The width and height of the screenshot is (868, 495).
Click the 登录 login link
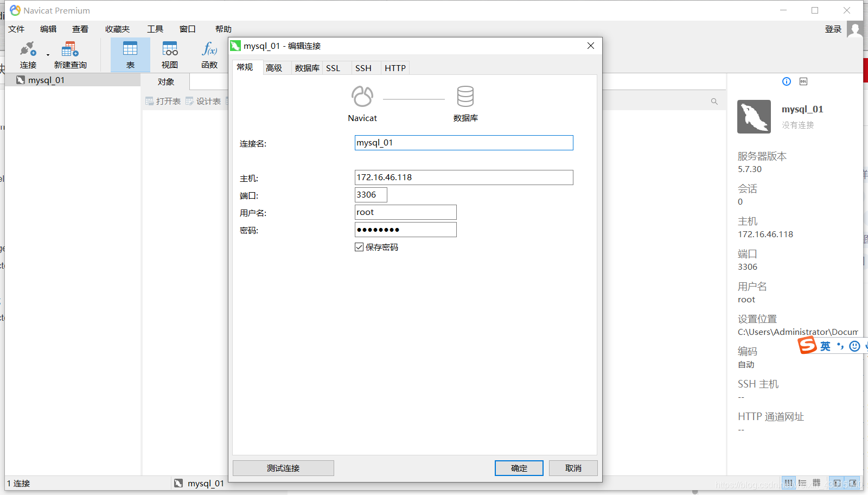[833, 29]
